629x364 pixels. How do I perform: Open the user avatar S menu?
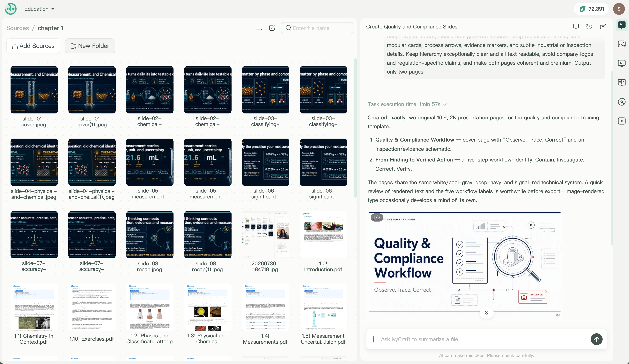[619, 9]
